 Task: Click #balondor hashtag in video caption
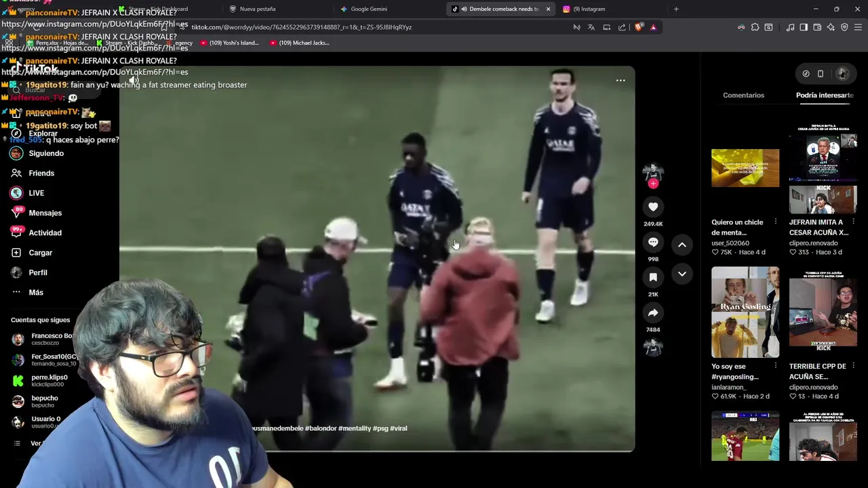pyautogui.click(x=320, y=428)
